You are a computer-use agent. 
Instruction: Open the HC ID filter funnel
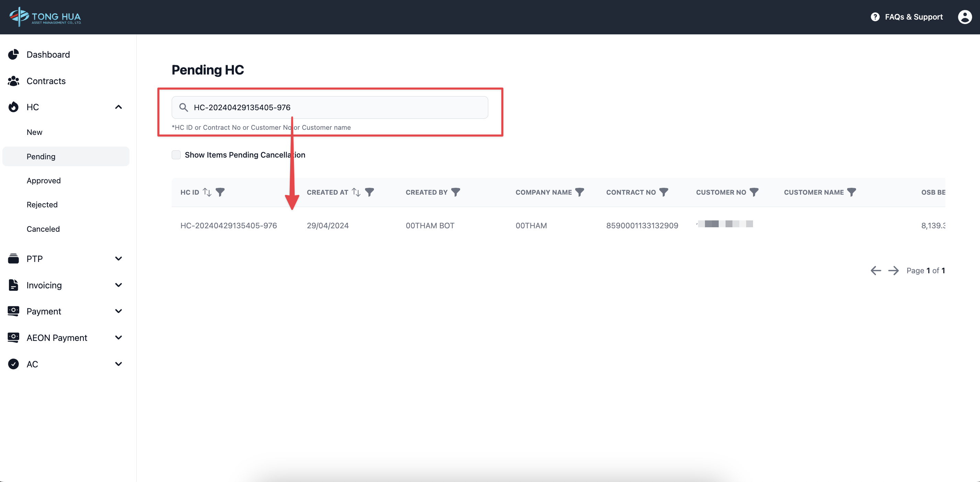(x=220, y=192)
